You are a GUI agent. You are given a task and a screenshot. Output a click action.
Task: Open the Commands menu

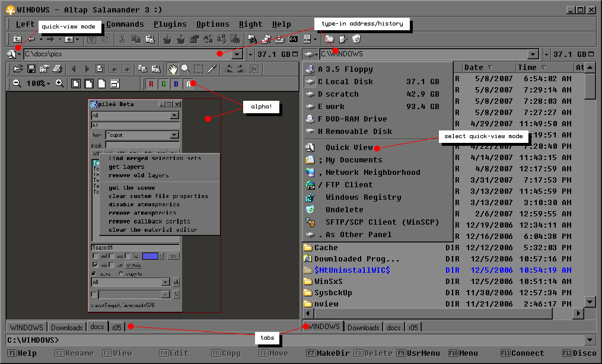[x=125, y=24]
